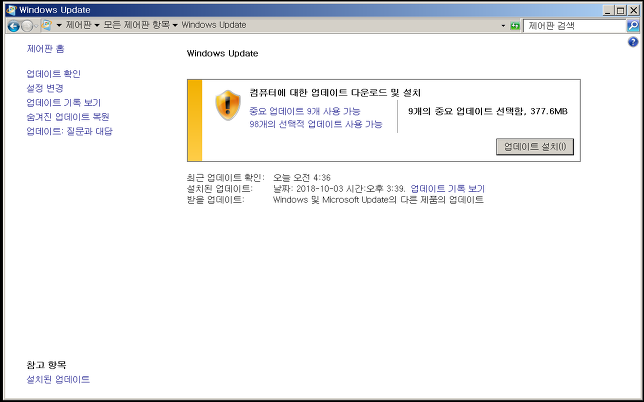
Task: Click the magnifier search icon
Action: coord(633,26)
